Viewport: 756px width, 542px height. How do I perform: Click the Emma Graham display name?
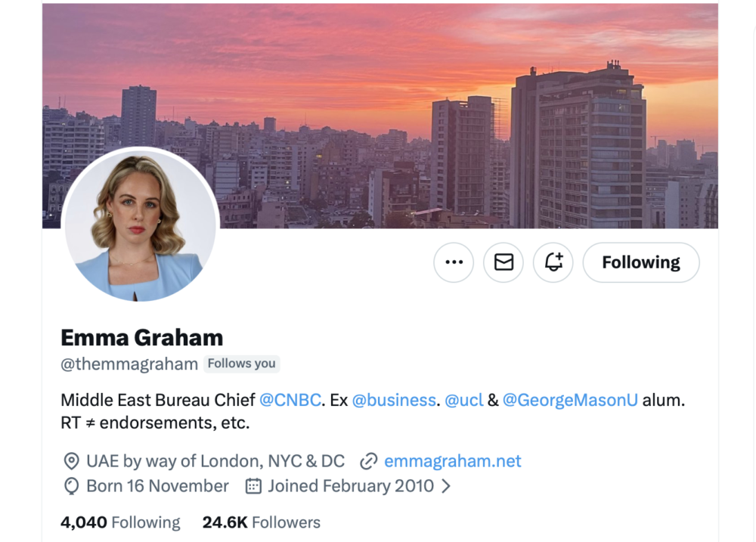141,337
